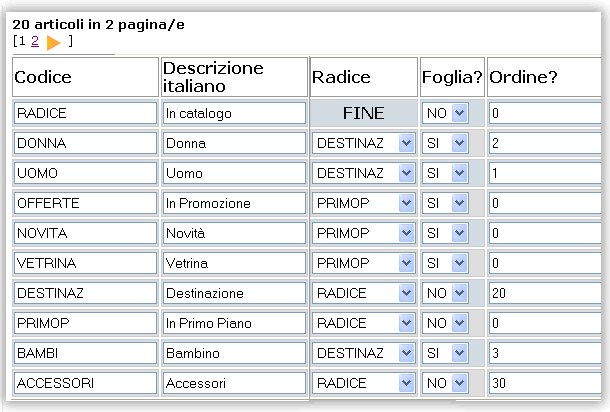Click the Codice field containing PRIMOP

[x=86, y=323]
